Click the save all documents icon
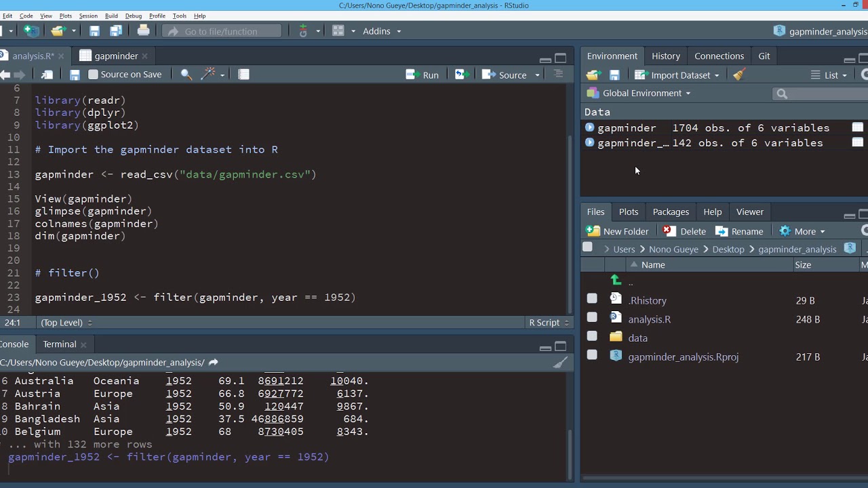This screenshot has height=488, width=868. pos(116,30)
